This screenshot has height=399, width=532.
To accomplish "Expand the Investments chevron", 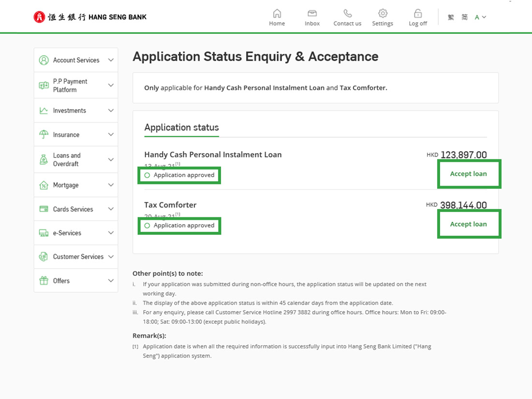I will coord(111,111).
